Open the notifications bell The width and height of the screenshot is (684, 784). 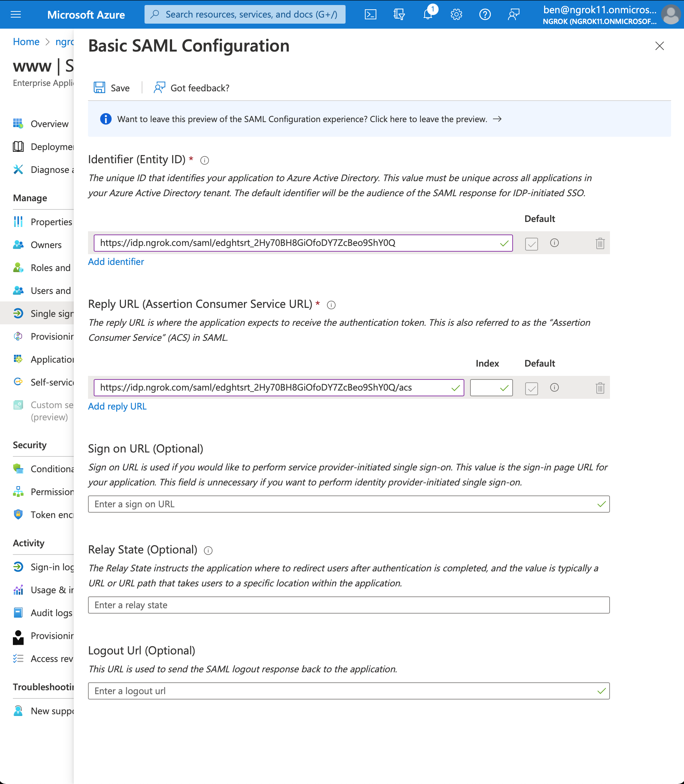(428, 15)
